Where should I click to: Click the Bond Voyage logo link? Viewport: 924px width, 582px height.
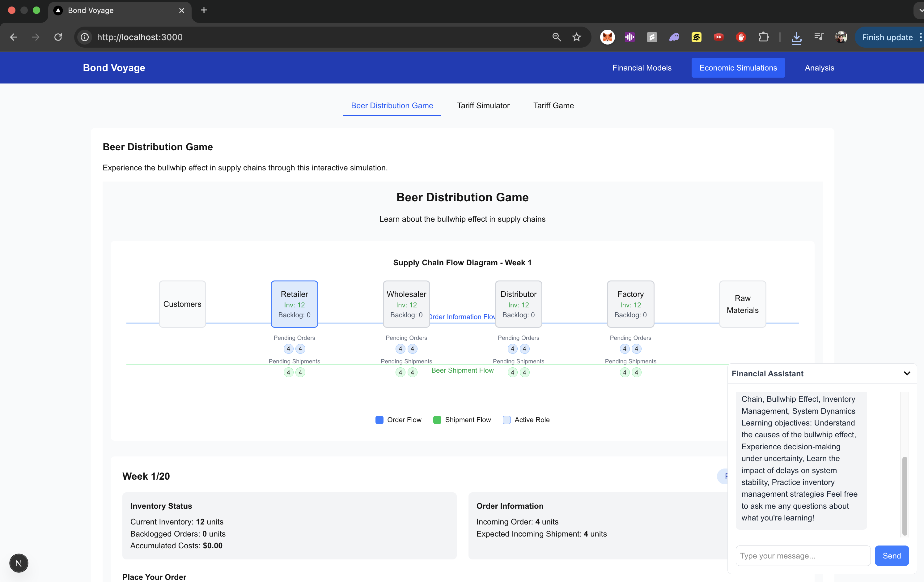pos(114,68)
